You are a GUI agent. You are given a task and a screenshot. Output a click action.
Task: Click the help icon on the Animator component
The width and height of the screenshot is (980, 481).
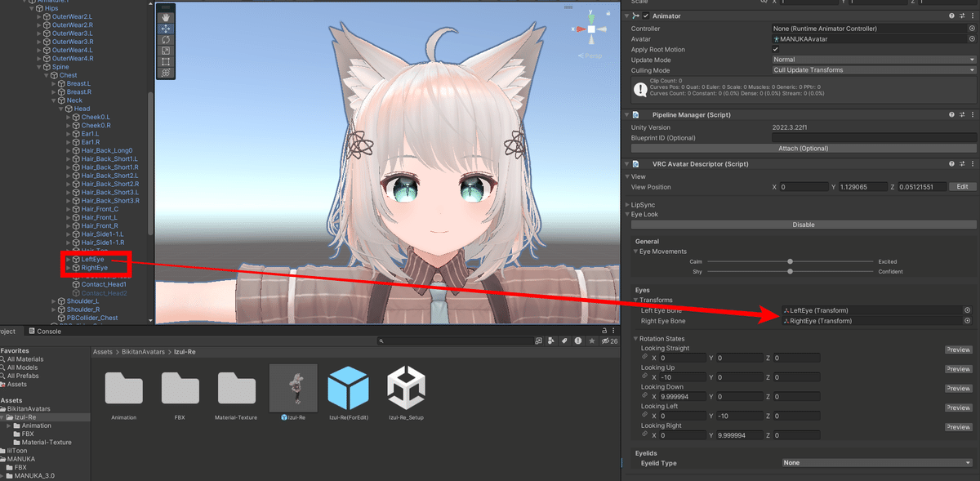[x=951, y=15]
